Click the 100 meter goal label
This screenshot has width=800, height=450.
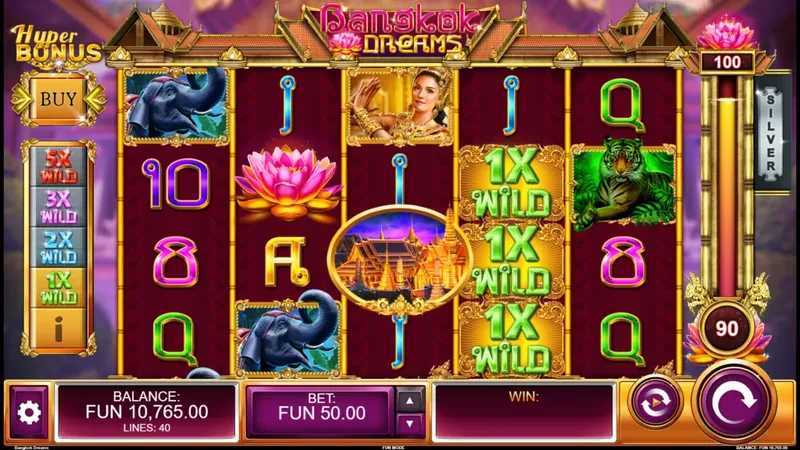click(x=727, y=62)
